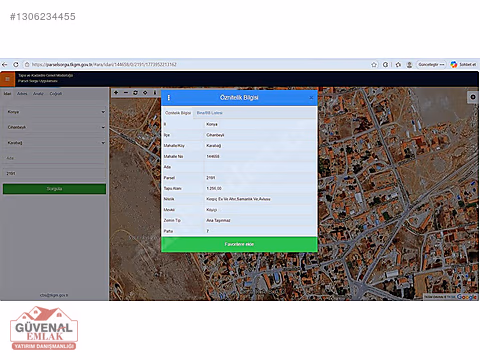Expand the Cihanbeyli district dropdown
480x360 pixels.
point(55,127)
